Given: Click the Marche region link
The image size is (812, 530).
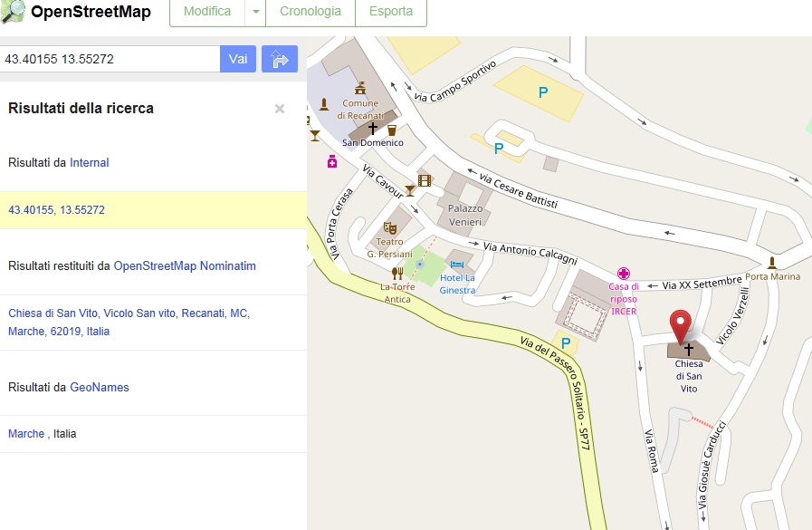Looking at the screenshot, I should click(26, 434).
